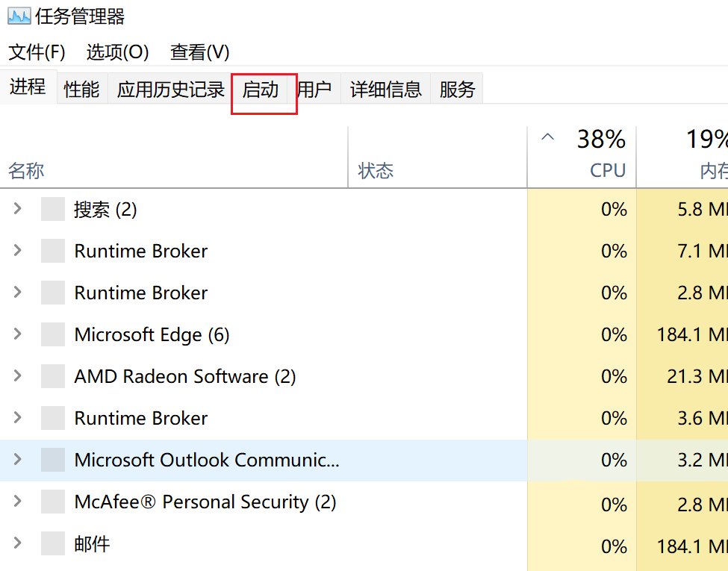728x571 pixels.
Task: Click the 邮件 process icon
Action: 52,543
